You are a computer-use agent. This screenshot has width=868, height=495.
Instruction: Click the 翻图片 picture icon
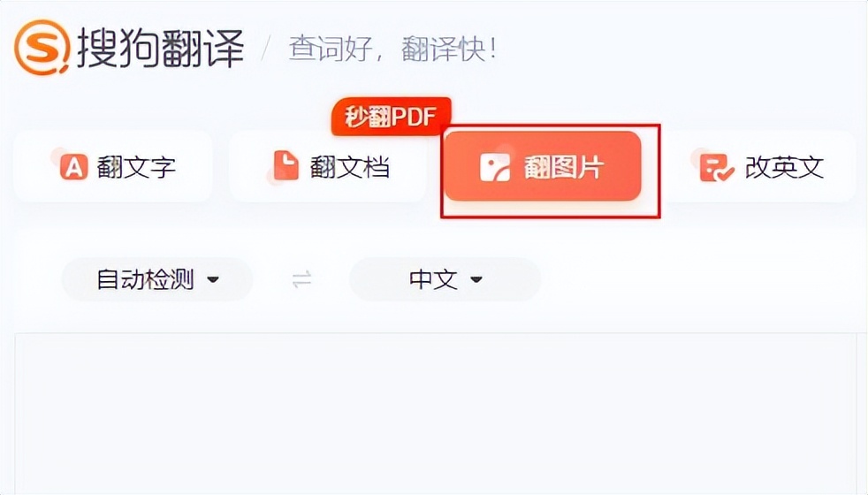(494, 167)
